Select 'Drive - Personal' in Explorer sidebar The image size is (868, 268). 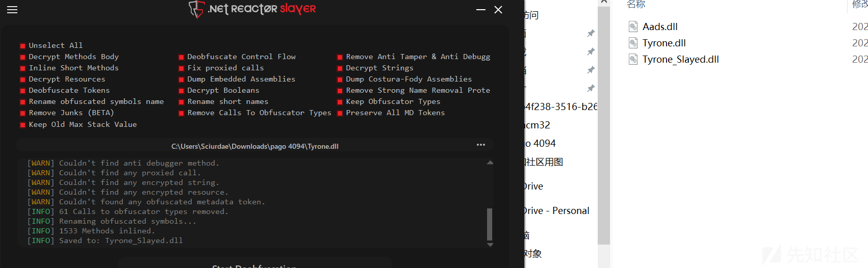tap(557, 210)
